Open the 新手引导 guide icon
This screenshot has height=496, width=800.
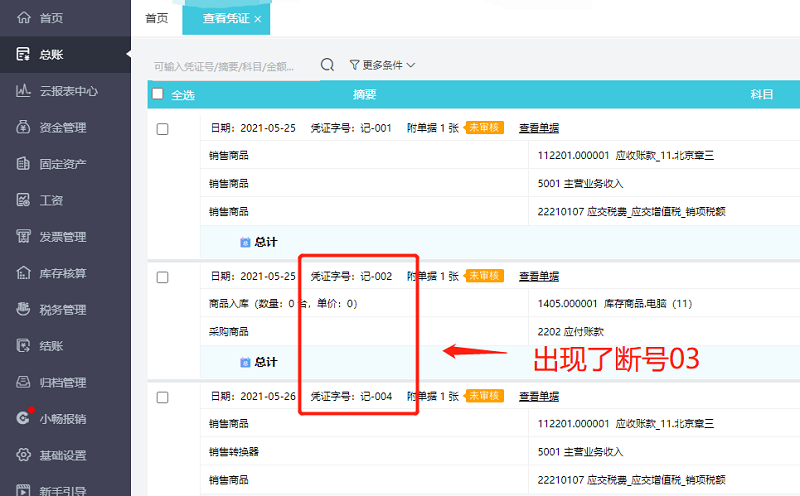click(23, 490)
